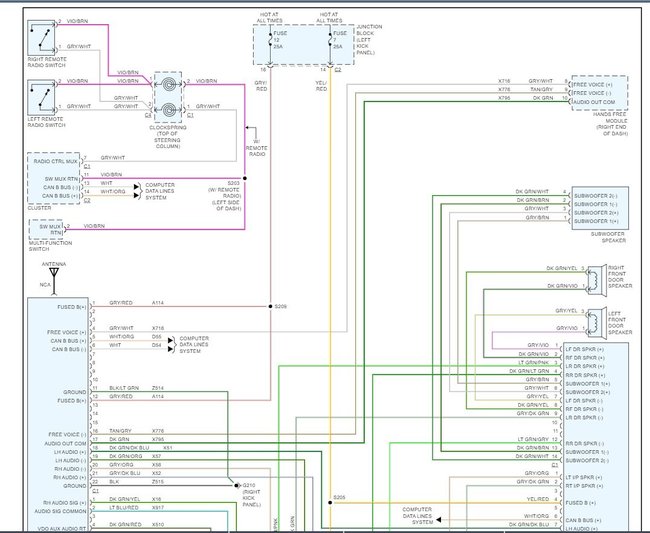Select the lower clockspring coil symbol
Image resolution: width=650 pixels, height=533 pixels.
(168, 110)
